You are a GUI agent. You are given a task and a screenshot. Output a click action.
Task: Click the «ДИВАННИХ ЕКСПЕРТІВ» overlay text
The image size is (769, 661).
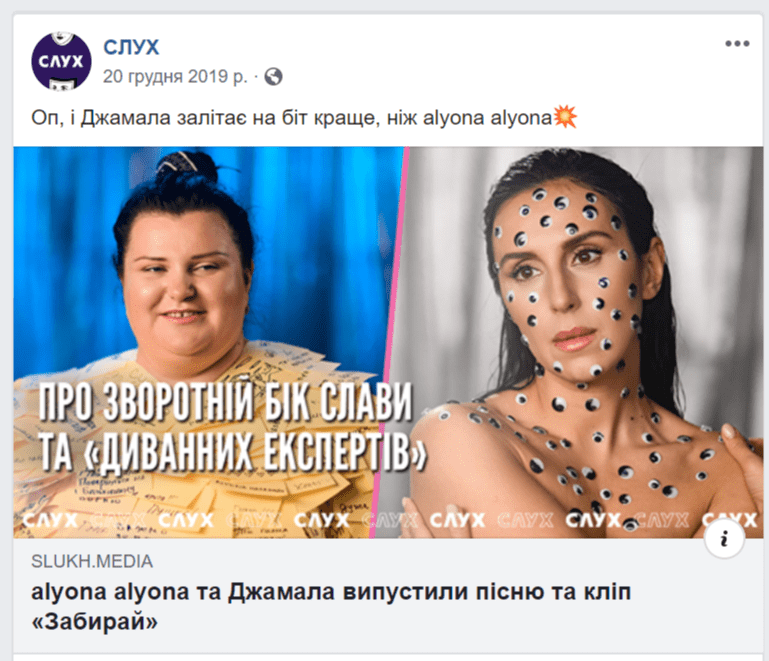point(232,450)
